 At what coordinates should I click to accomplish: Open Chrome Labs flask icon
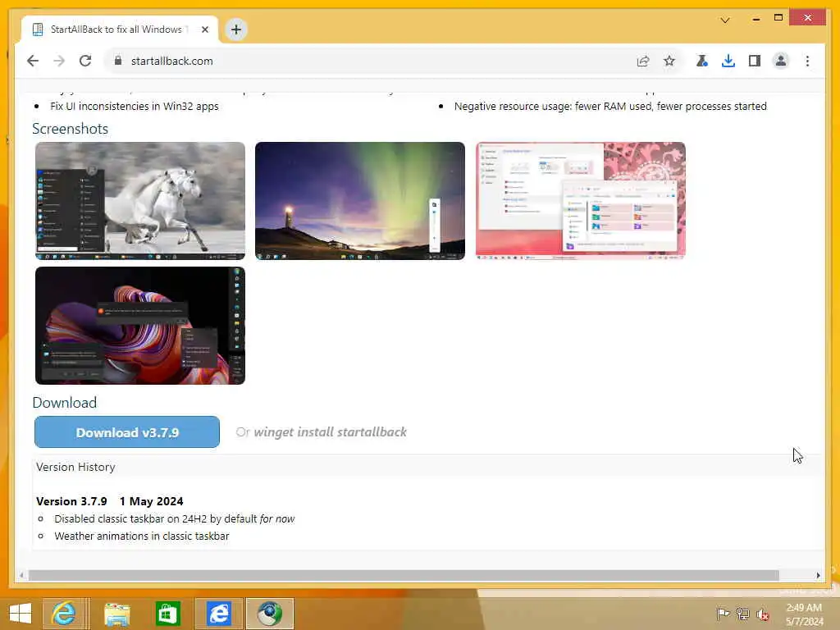(702, 61)
